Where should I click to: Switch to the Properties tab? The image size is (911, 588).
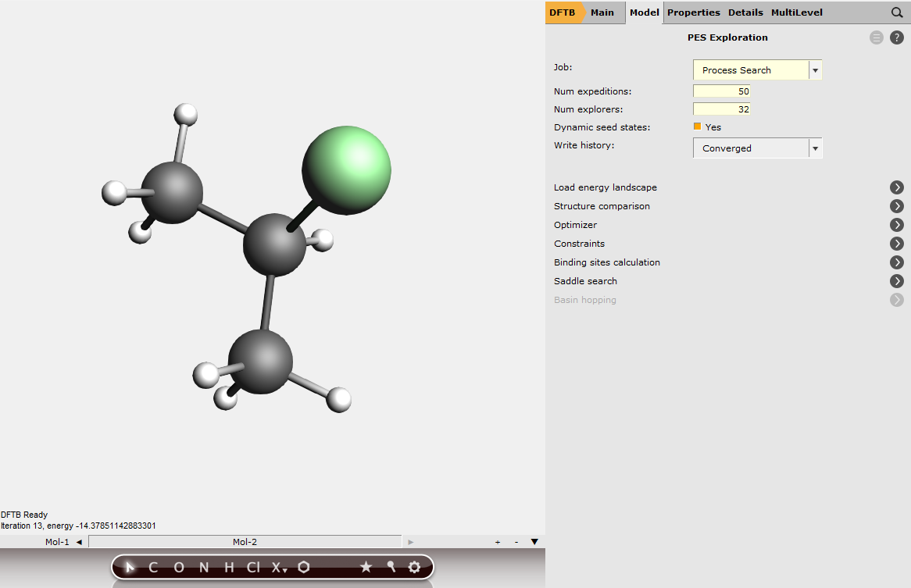[x=693, y=12]
